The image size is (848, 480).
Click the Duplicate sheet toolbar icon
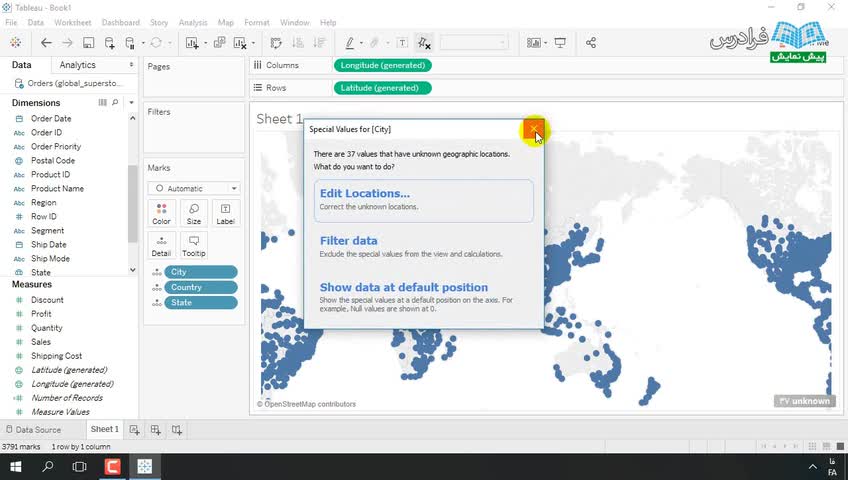[x=220, y=43]
